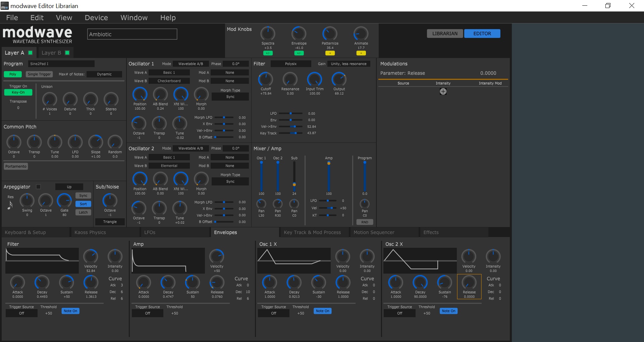Image resolution: width=644 pixels, height=342 pixels.
Task: Click the RND pan randomize icon in Mixer/Amp
Action: pyautogui.click(x=365, y=222)
